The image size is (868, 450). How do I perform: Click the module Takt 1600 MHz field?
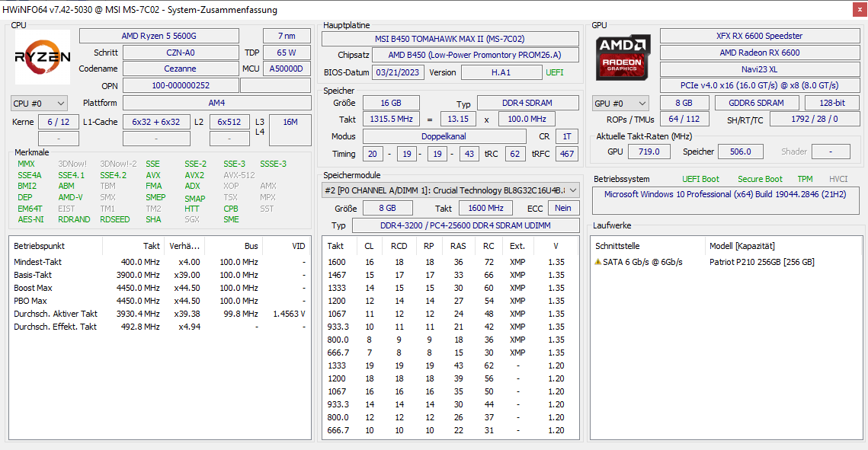pos(485,208)
